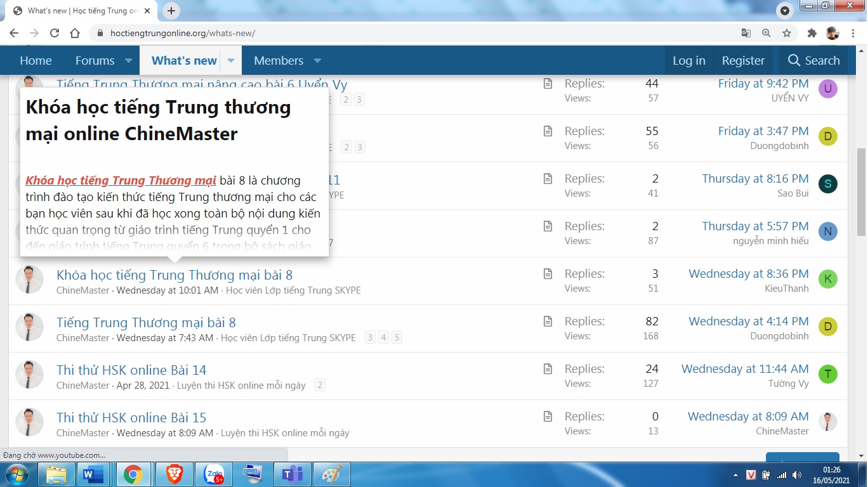Image resolution: width=868 pixels, height=487 pixels.
Task: Click the Google Translate icon in address bar
Action: tap(746, 33)
